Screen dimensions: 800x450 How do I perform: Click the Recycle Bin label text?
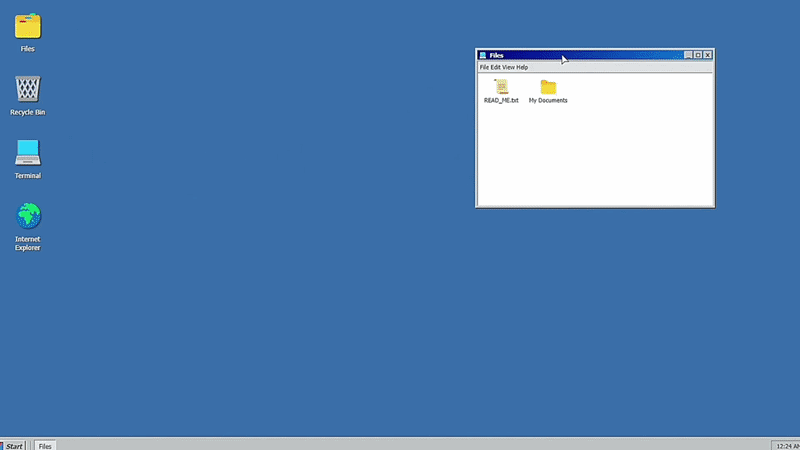(28, 112)
